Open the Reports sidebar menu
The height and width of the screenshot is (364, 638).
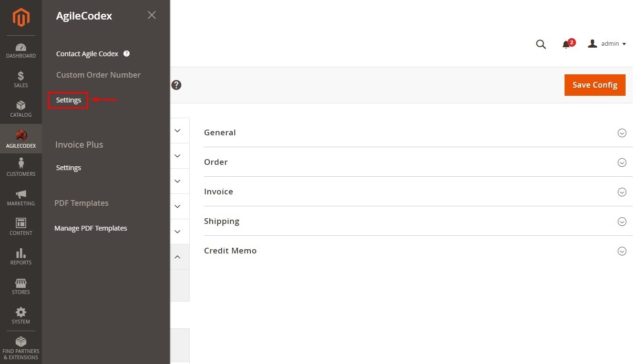21,257
